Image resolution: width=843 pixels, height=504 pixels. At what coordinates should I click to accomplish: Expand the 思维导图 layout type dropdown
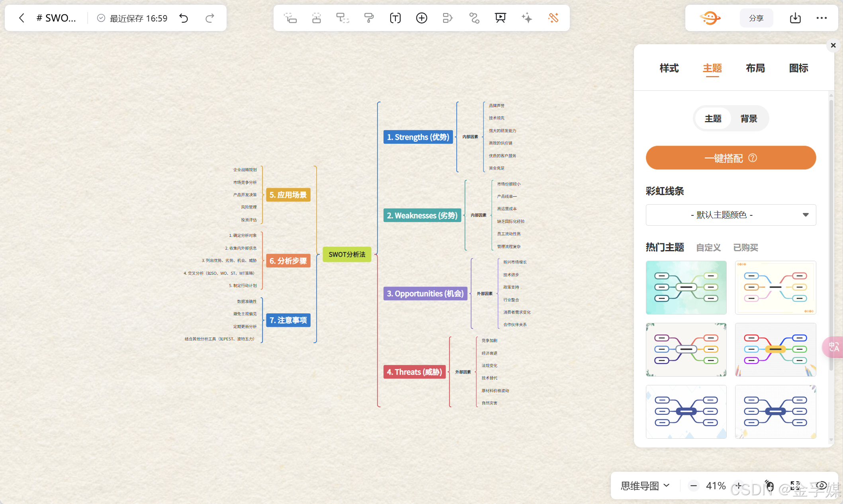coord(645,486)
